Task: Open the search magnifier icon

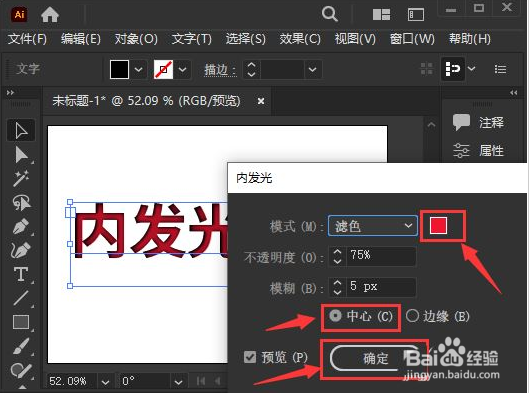Action: click(330, 14)
